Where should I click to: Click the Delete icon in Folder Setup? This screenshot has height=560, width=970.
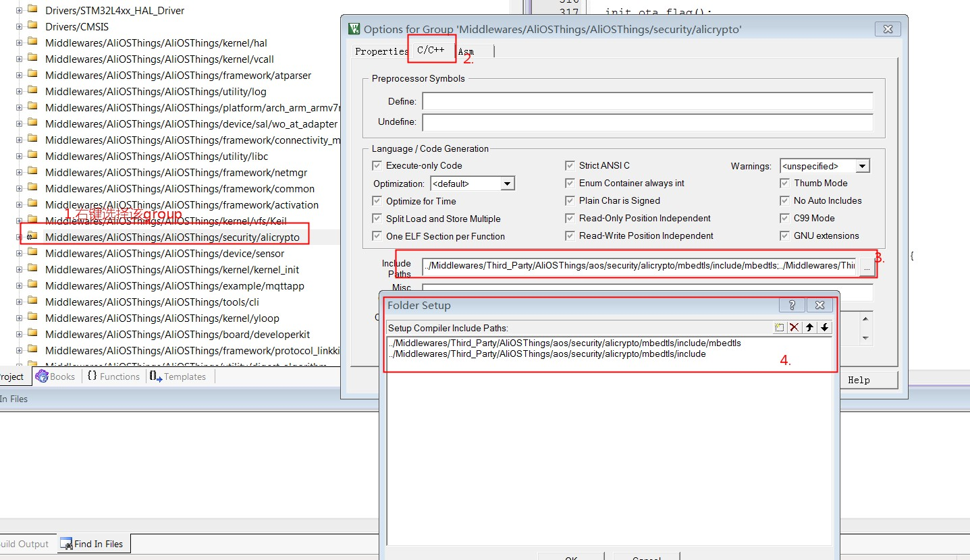click(794, 327)
